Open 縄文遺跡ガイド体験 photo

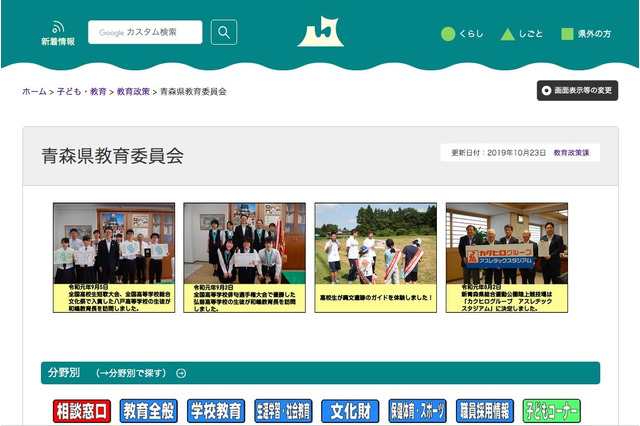(x=376, y=257)
